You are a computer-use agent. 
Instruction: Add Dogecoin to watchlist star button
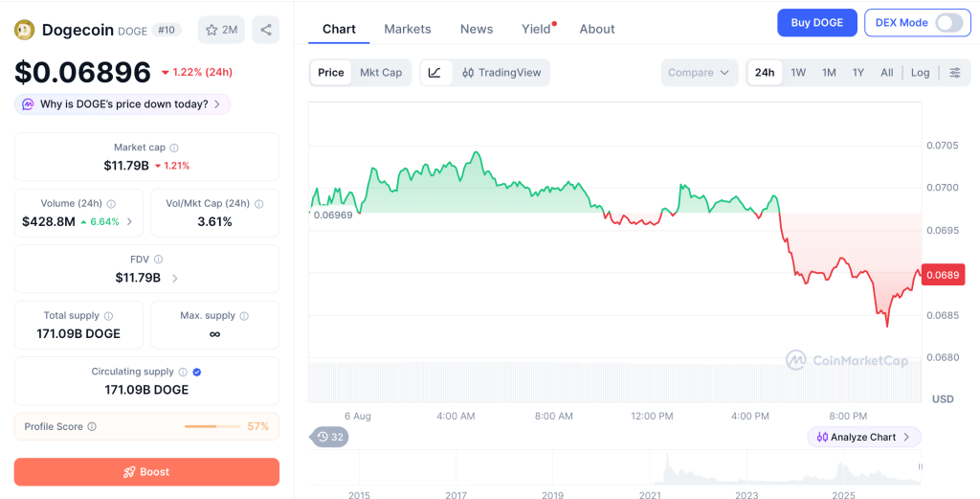[221, 30]
